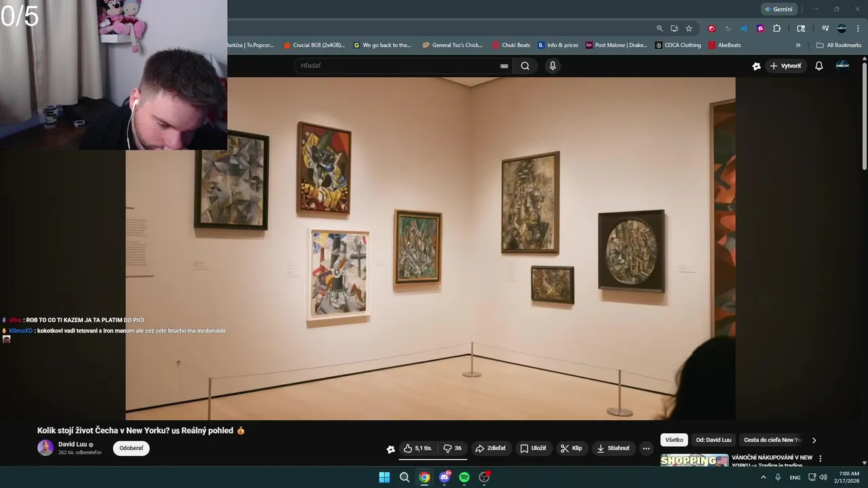Screen dimensions: 868x488
Task: Click the sparkle icon beside the like button
Action: (x=391, y=449)
